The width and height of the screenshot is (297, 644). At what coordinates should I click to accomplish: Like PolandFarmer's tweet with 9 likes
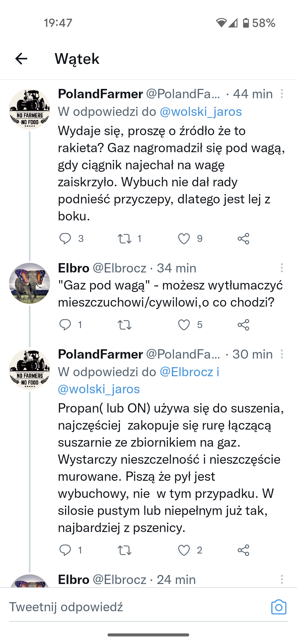[x=184, y=239]
